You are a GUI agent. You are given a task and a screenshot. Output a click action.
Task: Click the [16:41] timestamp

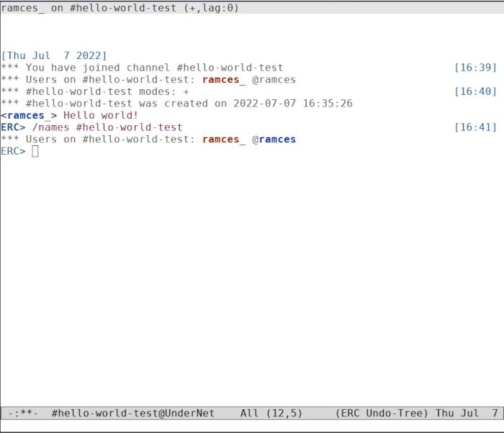(476, 127)
